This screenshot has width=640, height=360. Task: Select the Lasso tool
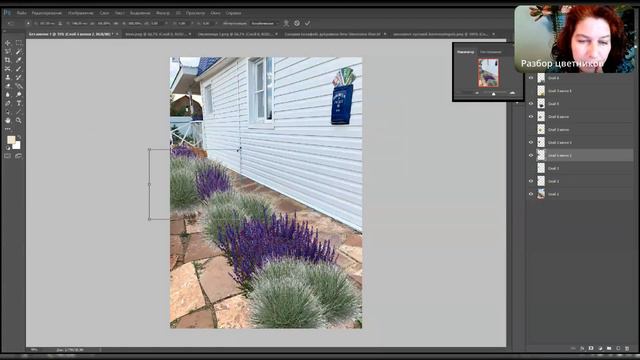click(8, 51)
